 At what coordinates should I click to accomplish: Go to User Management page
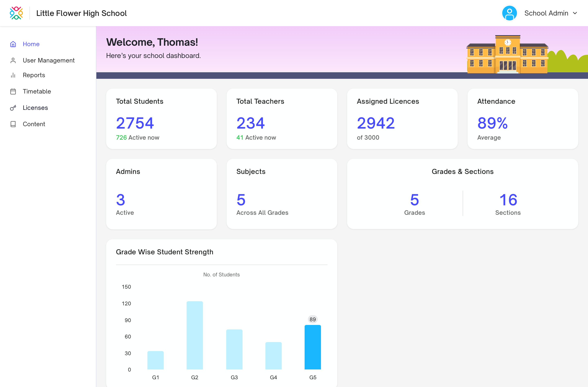coord(48,60)
